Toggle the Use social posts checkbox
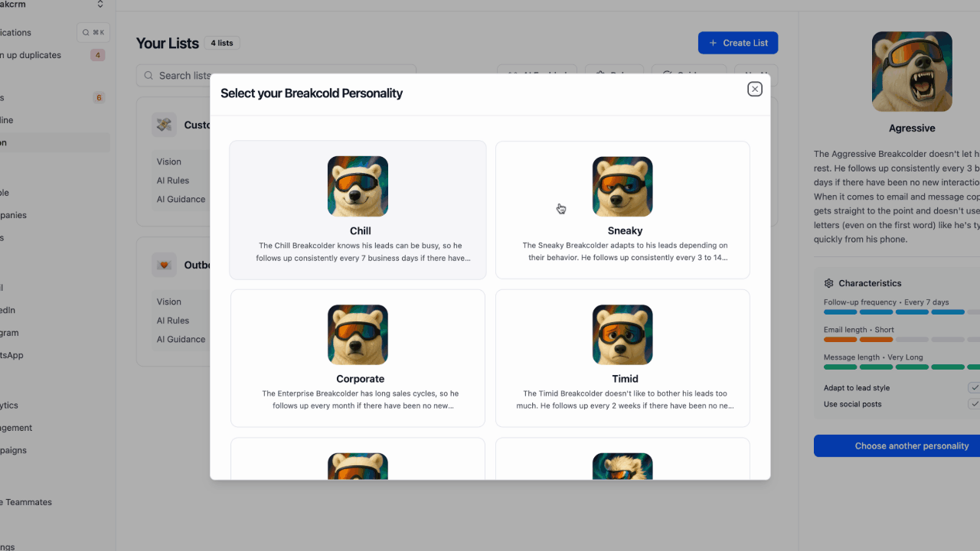Viewport: 980px width, 551px height. coord(974,404)
